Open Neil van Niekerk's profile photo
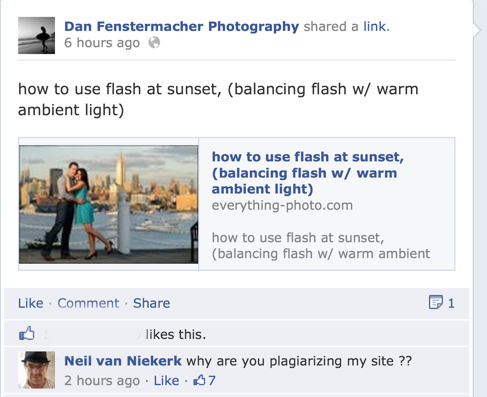 tap(36, 370)
